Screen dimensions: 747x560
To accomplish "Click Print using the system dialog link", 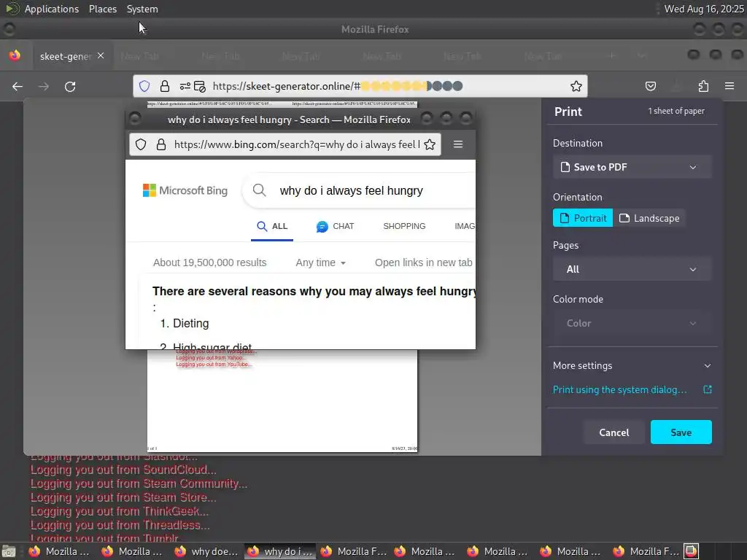I will 620,389.
